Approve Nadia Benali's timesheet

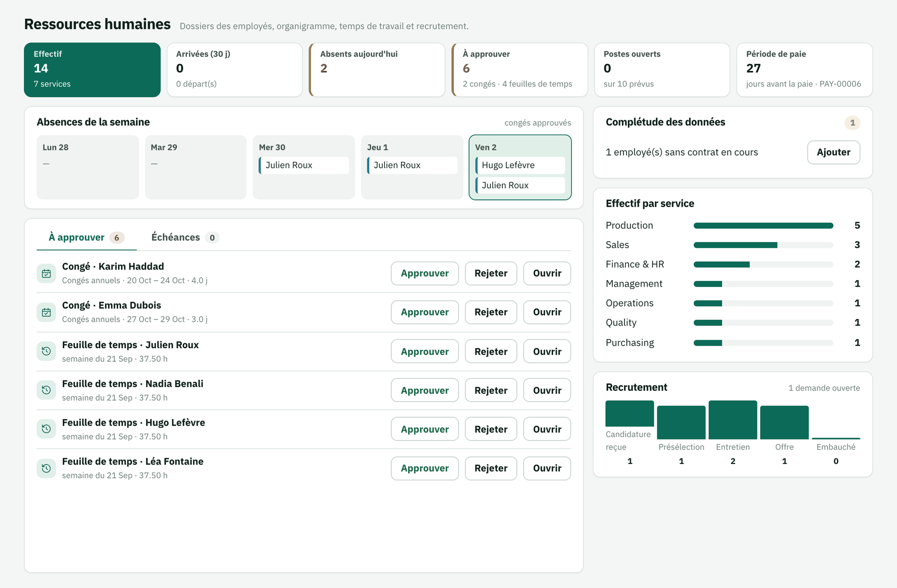coord(425,390)
